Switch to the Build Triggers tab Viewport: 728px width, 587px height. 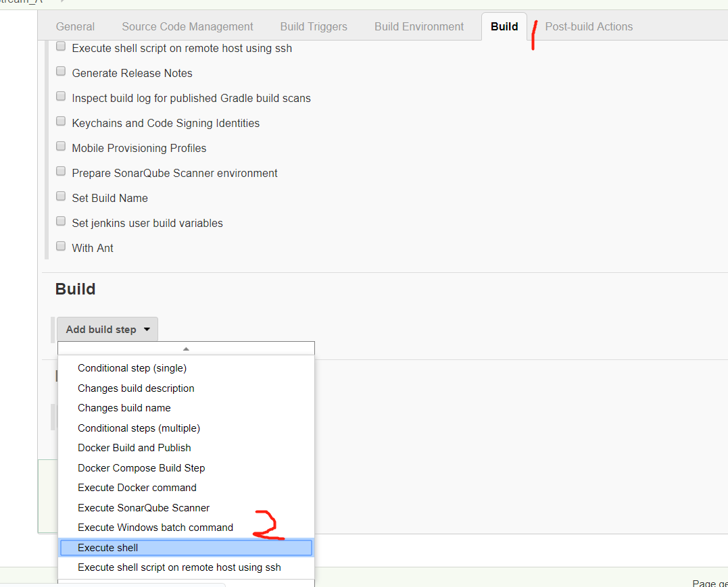(313, 26)
